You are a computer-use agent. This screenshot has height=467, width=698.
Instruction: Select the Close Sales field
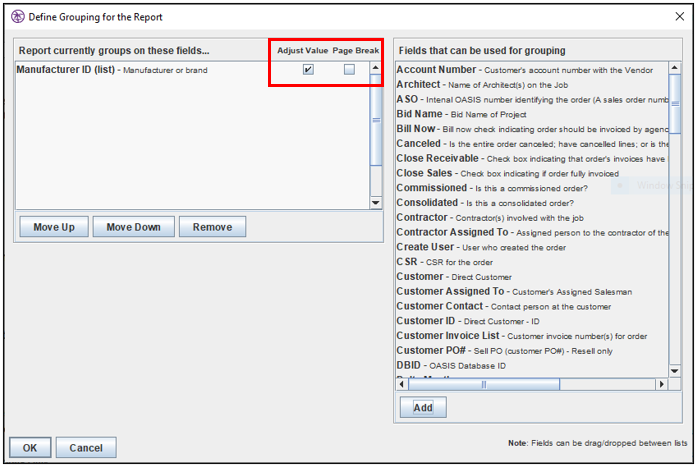[x=532, y=173]
